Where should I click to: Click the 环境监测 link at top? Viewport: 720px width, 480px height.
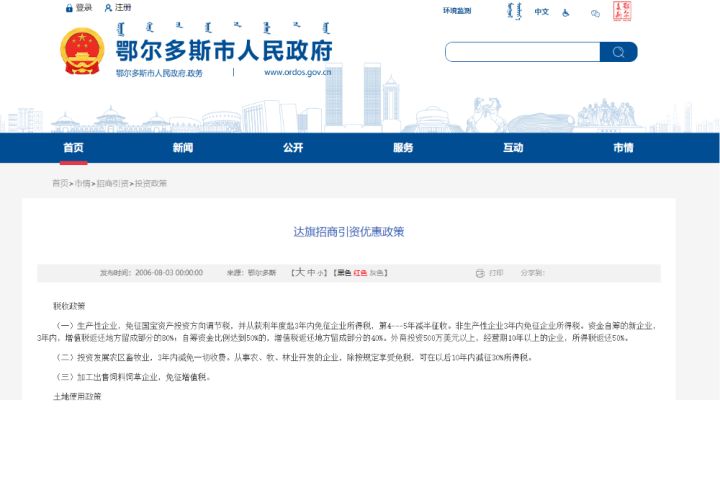click(457, 11)
